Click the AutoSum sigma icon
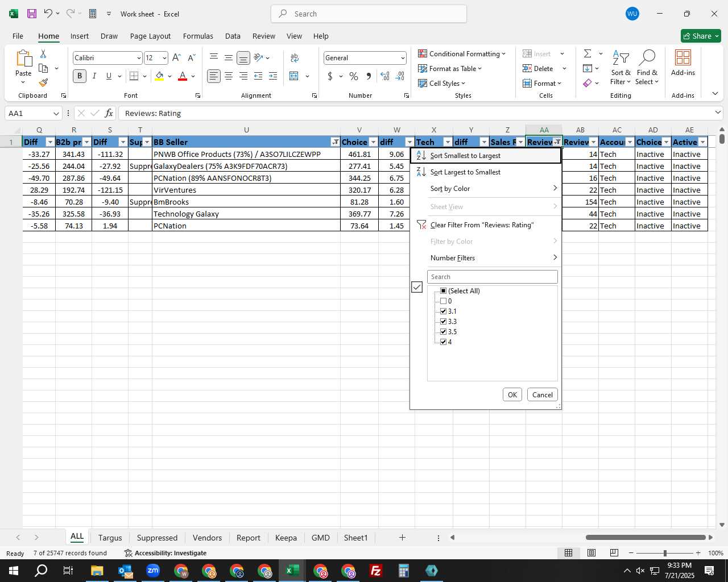This screenshot has height=582, width=728. (x=588, y=53)
